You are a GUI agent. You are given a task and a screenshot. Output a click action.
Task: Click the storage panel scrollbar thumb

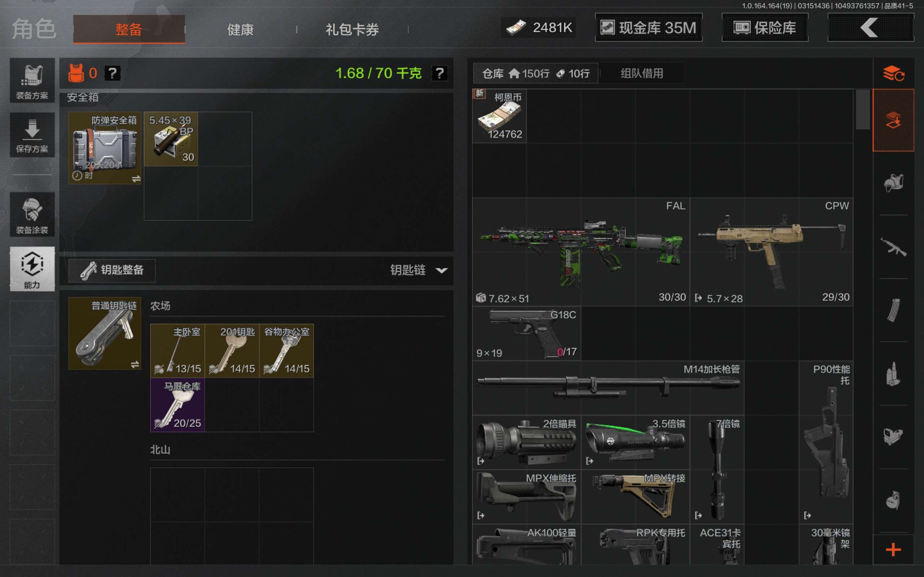pyautogui.click(x=863, y=110)
